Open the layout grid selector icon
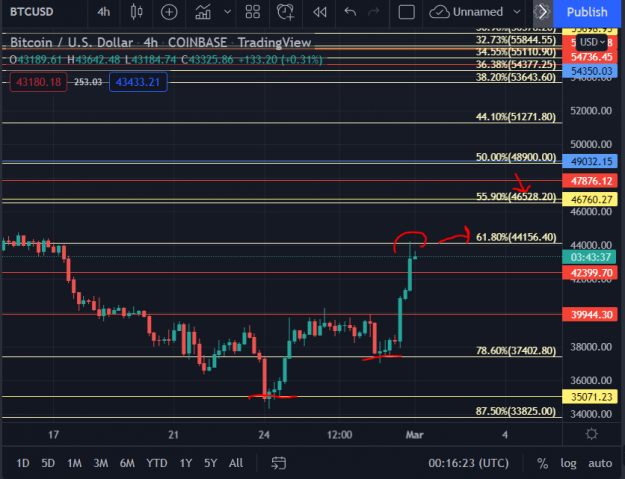625x479 pixels. 253,12
